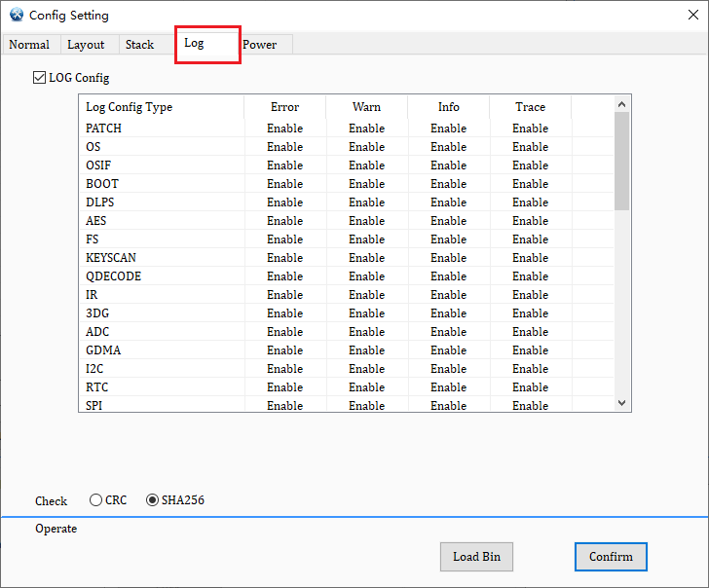This screenshot has height=588, width=709.
Task: Click the Info cell for GDMA row
Action: [448, 350]
